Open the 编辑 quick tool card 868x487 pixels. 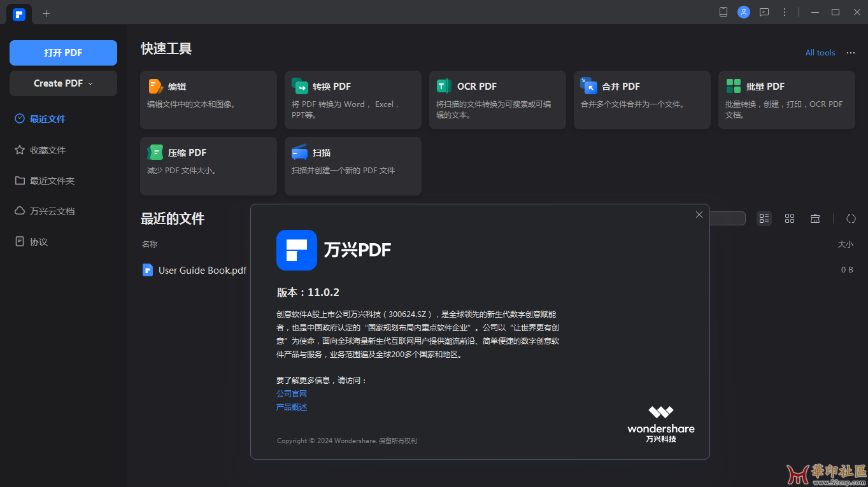pyautogui.click(x=208, y=100)
